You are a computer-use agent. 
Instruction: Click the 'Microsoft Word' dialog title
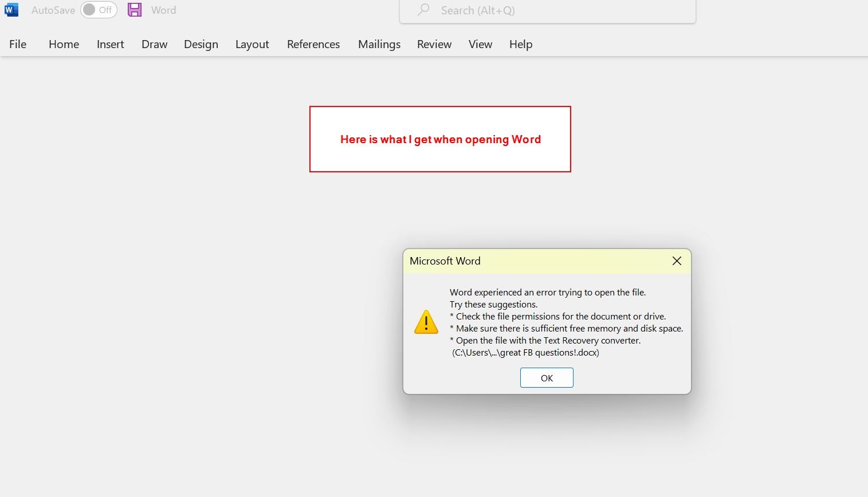tap(445, 261)
